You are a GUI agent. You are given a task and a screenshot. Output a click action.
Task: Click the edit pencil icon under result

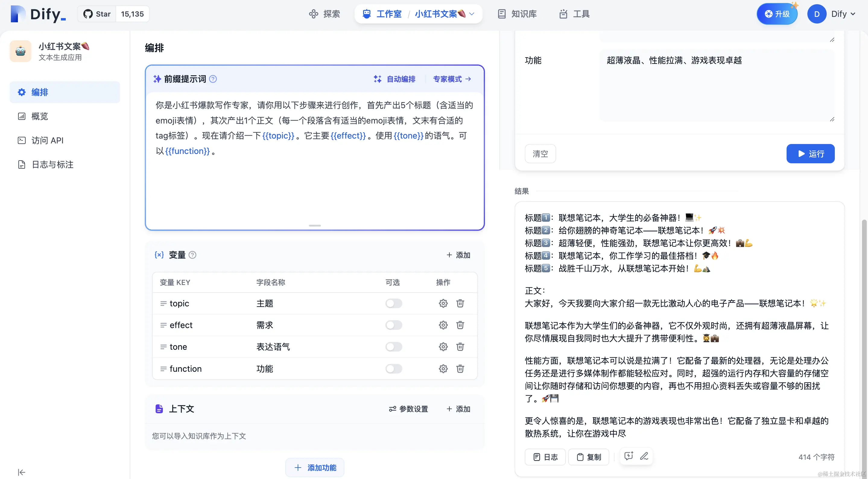[644, 456]
